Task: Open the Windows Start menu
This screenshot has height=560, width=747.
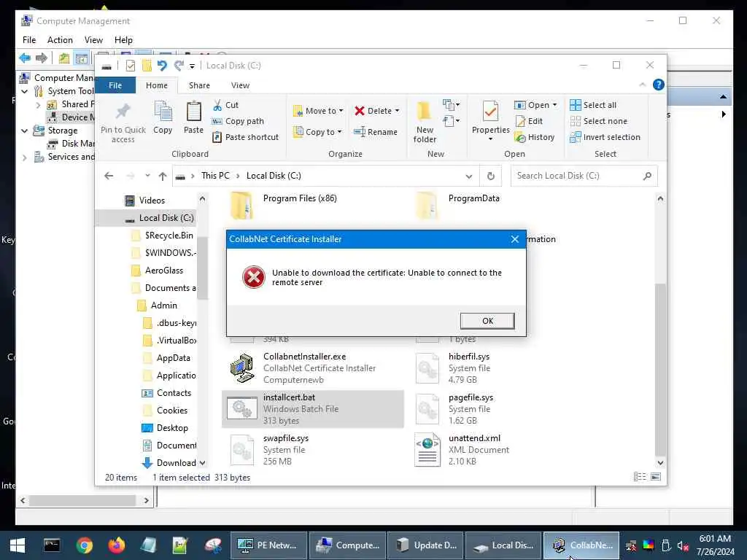Action: tap(18, 545)
